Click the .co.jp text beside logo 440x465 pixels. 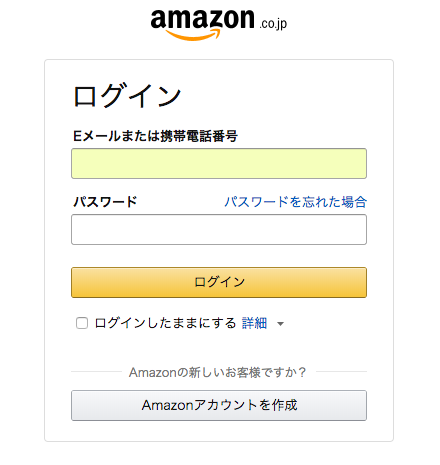[x=273, y=24]
